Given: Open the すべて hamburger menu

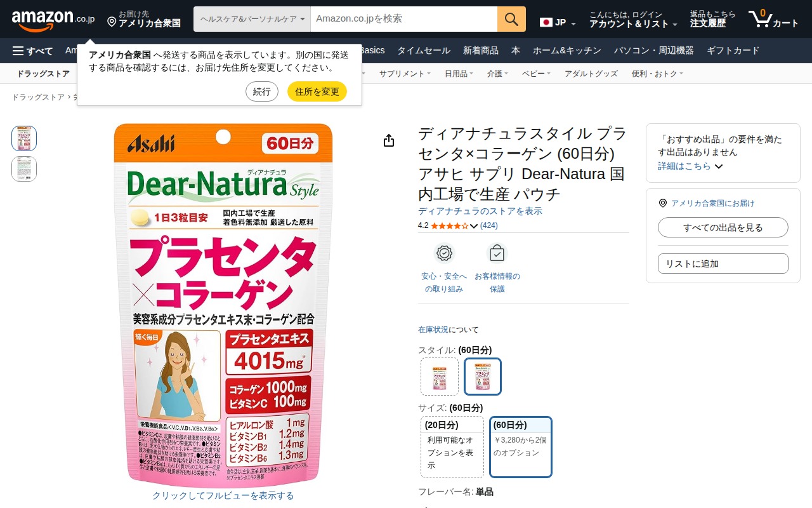Looking at the screenshot, I should click(32, 51).
